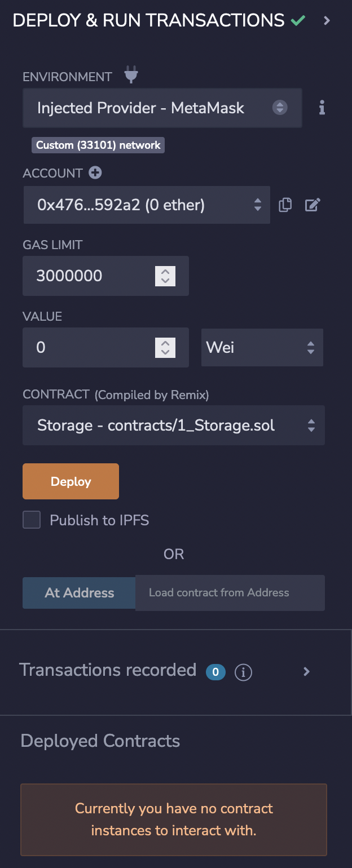Image resolution: width=352 pixels, height=868 pixels.
Task: Click the sign message edit icon
Action: 313,205
